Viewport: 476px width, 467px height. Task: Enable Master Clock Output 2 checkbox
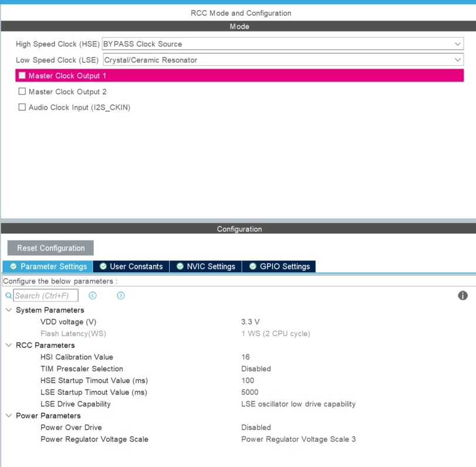point(22,92)
